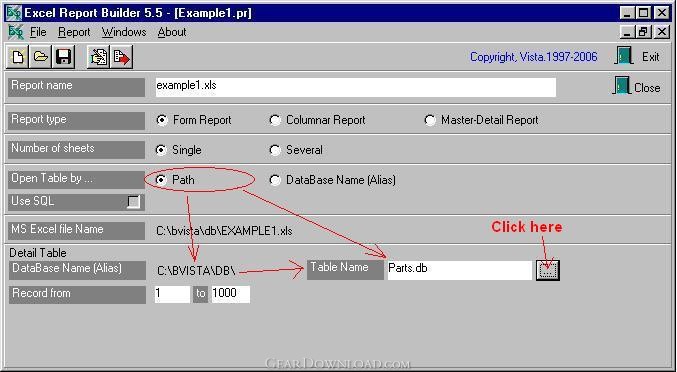This screenshot has height=372, width=677.
Task: Open the File menu
Action: pyautogui.click(x=38, y=32)
